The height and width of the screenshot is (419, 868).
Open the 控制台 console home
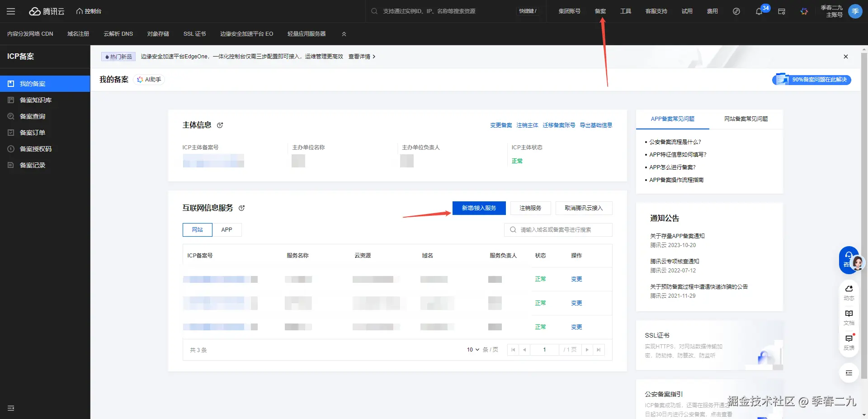[x=89, y=11]
